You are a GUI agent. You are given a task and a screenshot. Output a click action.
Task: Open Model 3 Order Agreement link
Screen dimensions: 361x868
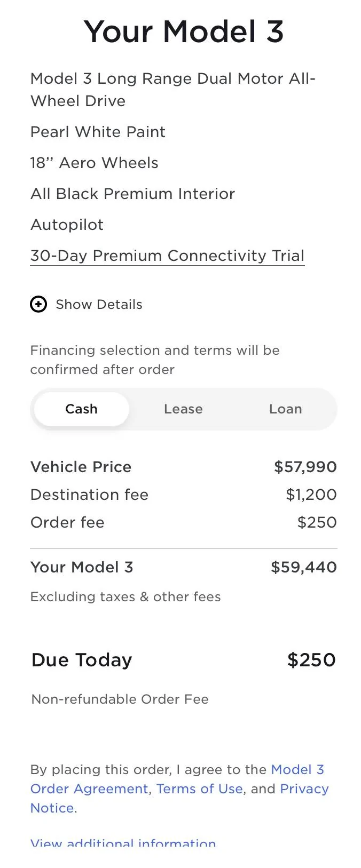point(297,770)
